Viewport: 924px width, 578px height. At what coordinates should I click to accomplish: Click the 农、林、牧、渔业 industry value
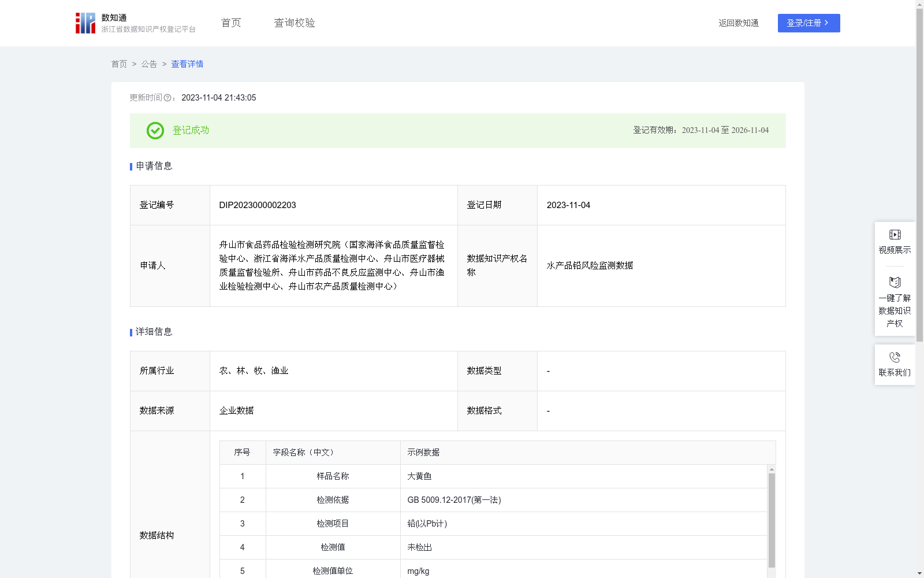pos(254,371)
